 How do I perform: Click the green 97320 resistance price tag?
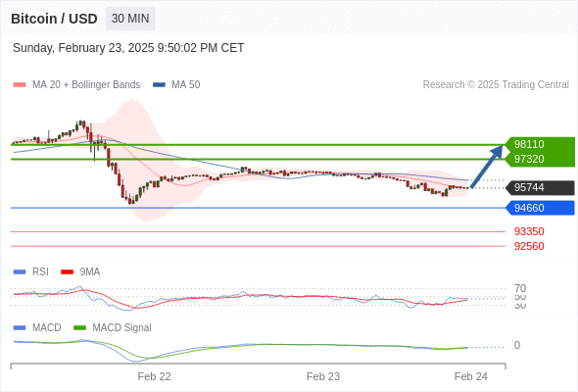coord(540,160)
